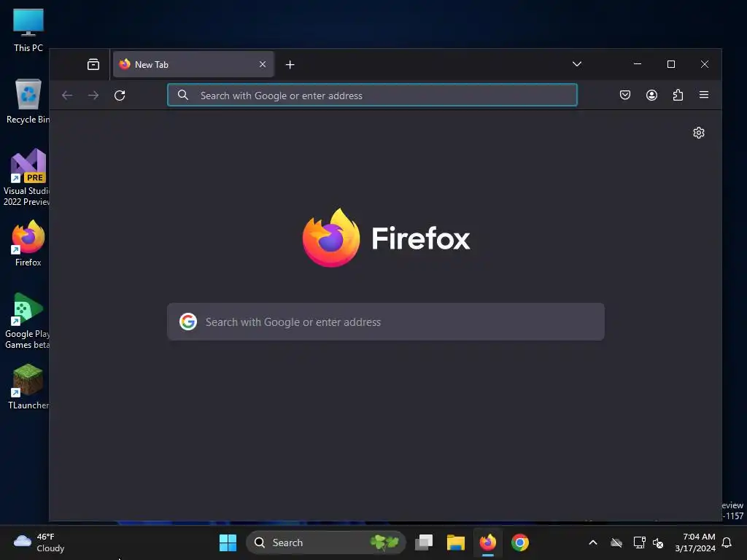
Task: Select TLauncher desktop shortcut
Action: click(x=28, y=386)
